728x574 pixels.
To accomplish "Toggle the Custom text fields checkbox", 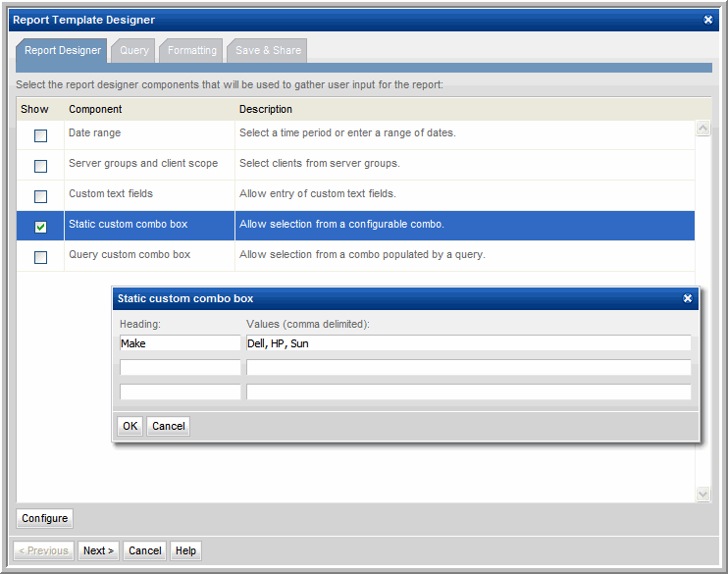I will pos(40,196).
